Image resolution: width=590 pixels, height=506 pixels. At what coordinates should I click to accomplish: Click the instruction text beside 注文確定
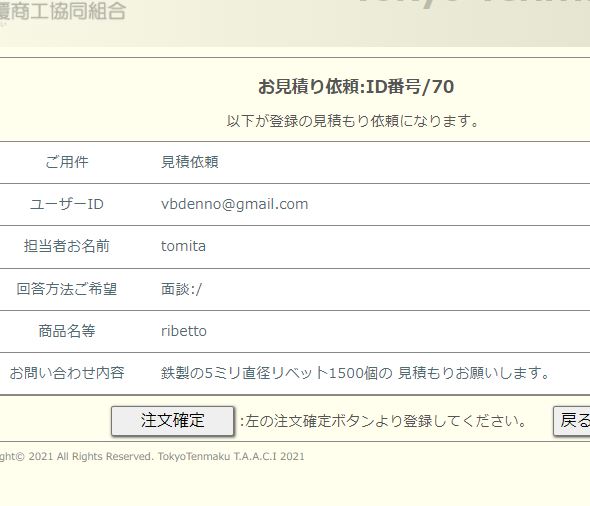click(383, 421)
